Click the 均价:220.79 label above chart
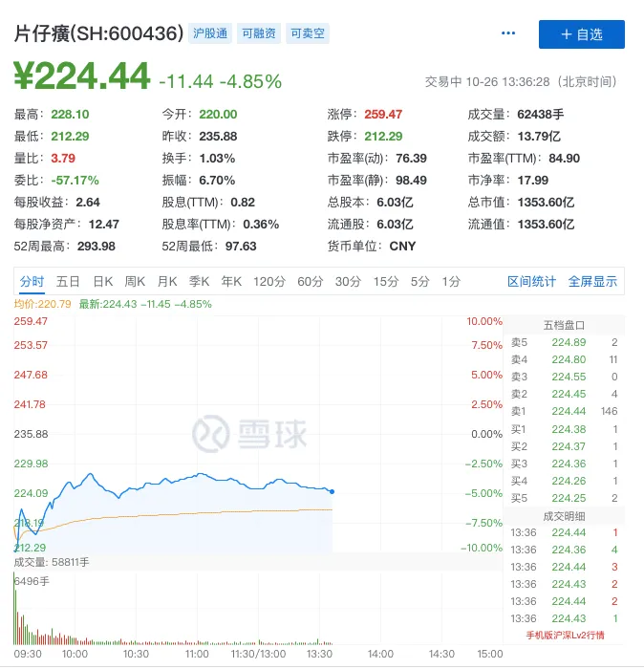Image resolution: width=644 pixels, height=669 pixels. 43,304
